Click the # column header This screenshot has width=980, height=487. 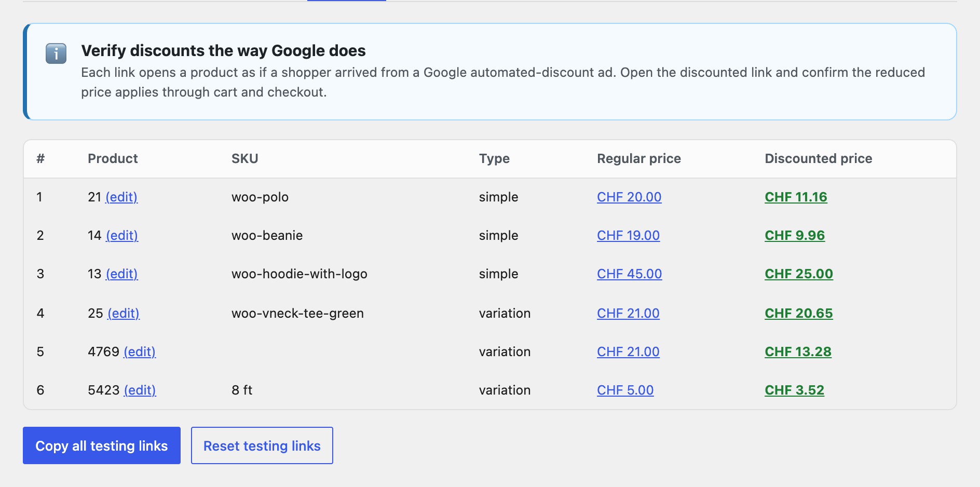coord(40,159)
